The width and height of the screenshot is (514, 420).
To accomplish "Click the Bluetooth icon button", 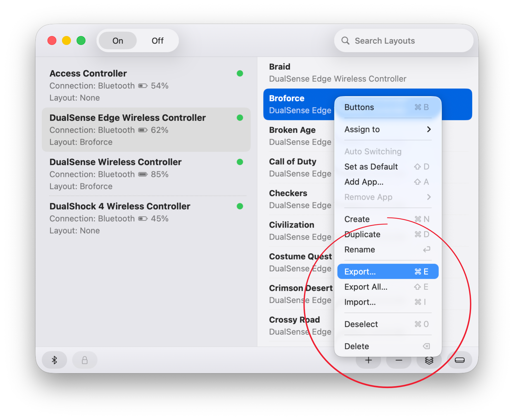I will pos(54,360).
